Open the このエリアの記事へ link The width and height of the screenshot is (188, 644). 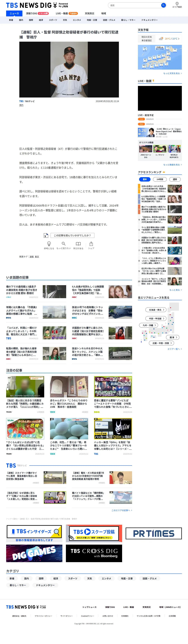point(122,510)
